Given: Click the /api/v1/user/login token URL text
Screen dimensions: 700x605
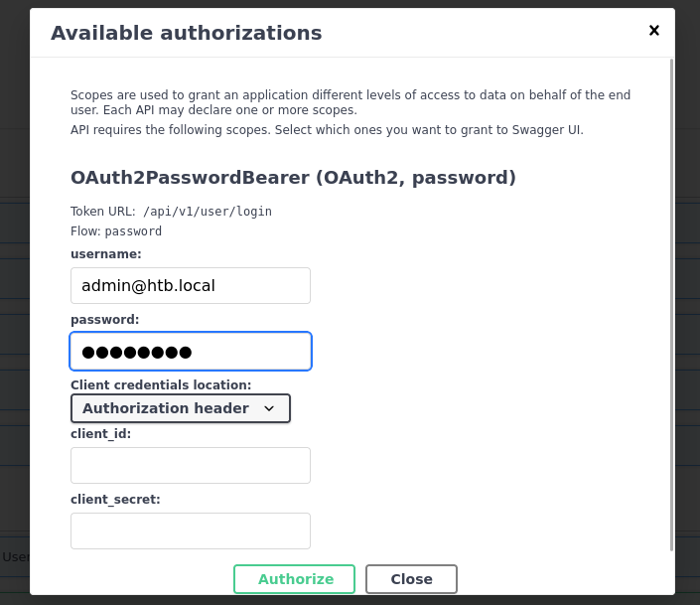Looking at the screenshot, I should pyautogui.click(x=208, y=212).
